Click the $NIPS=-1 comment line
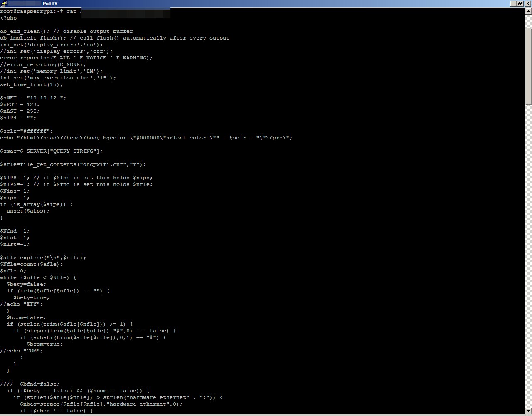Viewport: 532px width, 416px height. tap(76, 178)
